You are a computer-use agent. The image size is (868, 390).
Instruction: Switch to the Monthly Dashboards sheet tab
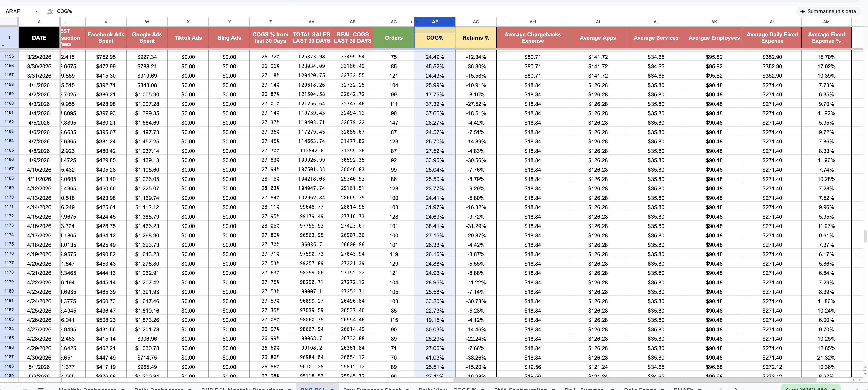point(88,389)
